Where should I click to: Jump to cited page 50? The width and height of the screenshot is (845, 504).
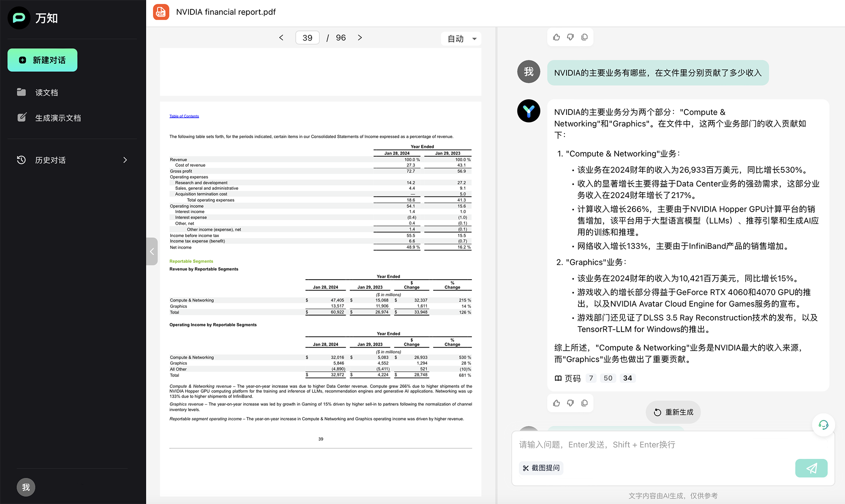(608, 378)
